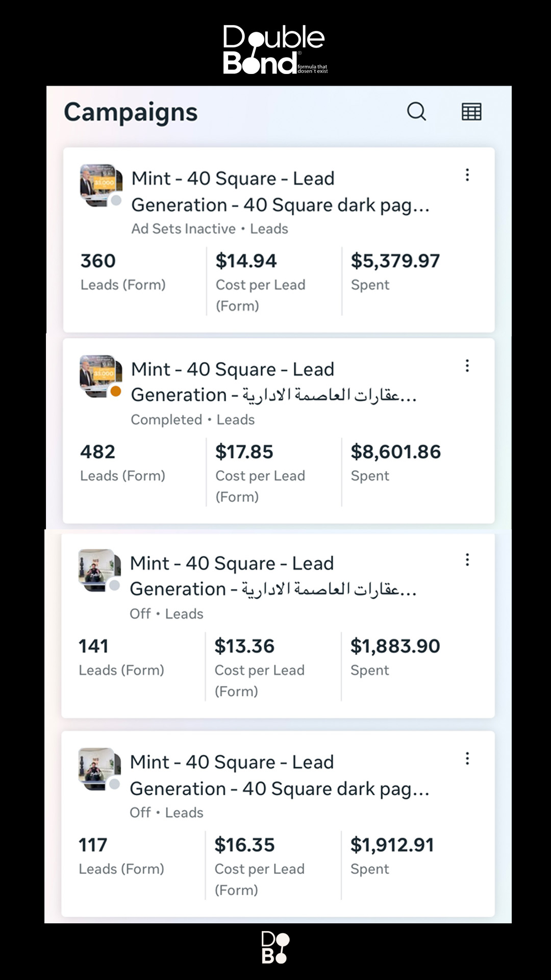Open the first Mint - 40 Square campaign title
This screenshot has height=980, width=551.
pyautogui.click(x=280, y=191)
